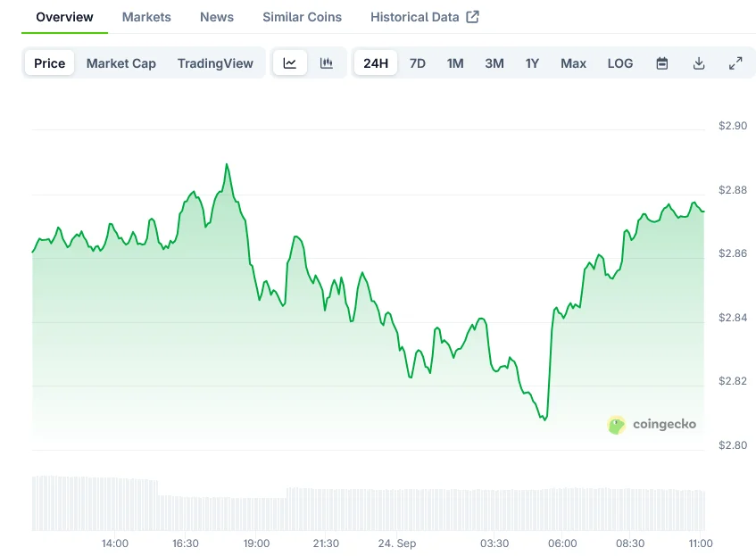Click the CoinGecko mascot watermark on the chart

tap(616, 425)
